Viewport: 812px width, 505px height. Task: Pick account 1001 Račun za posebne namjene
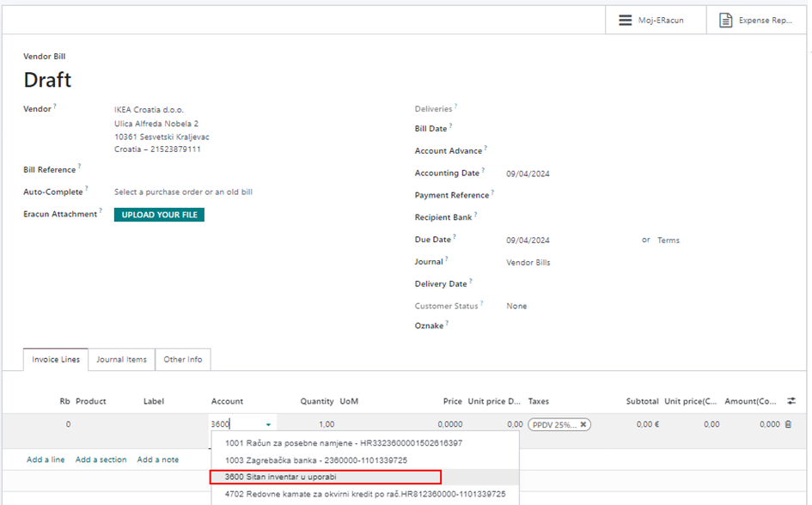click(344, 443)
